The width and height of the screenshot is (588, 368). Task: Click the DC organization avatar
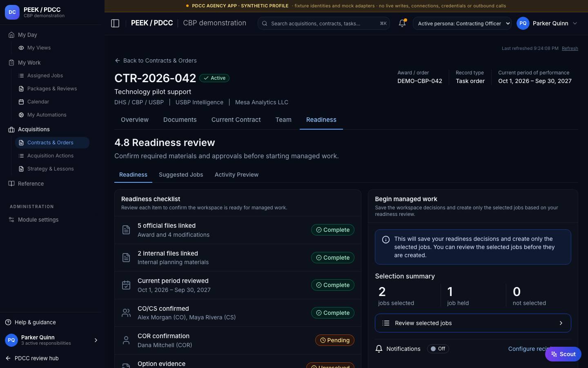click(x=12, y=12)
